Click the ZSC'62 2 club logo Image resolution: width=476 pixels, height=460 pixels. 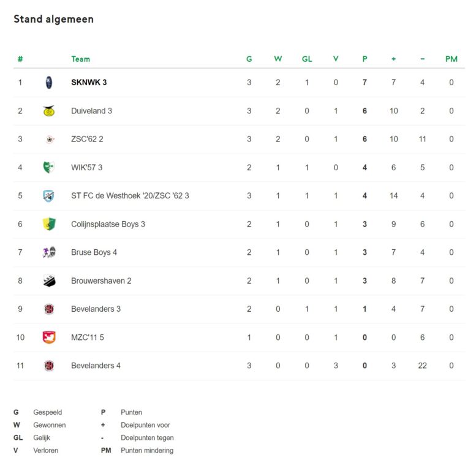point(50,140)
